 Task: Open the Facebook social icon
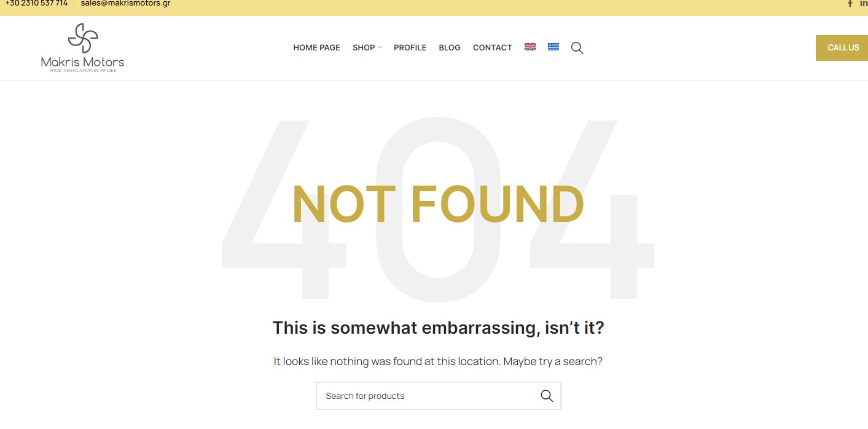click(850, 4)
